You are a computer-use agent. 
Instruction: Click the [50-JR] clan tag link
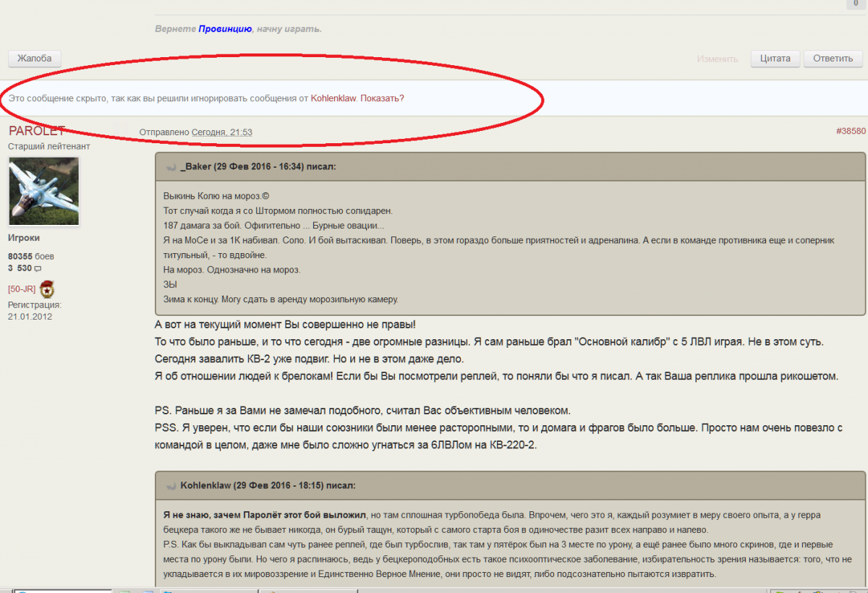[22, 289]
